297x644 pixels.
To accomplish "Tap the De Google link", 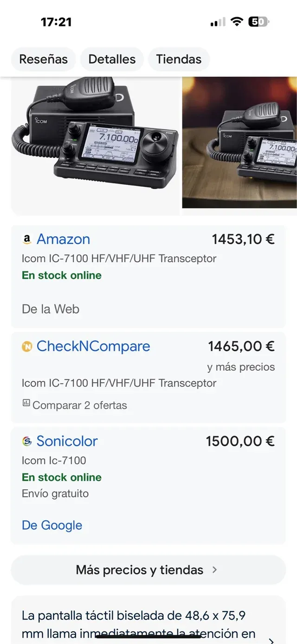I will coord(52,525).
